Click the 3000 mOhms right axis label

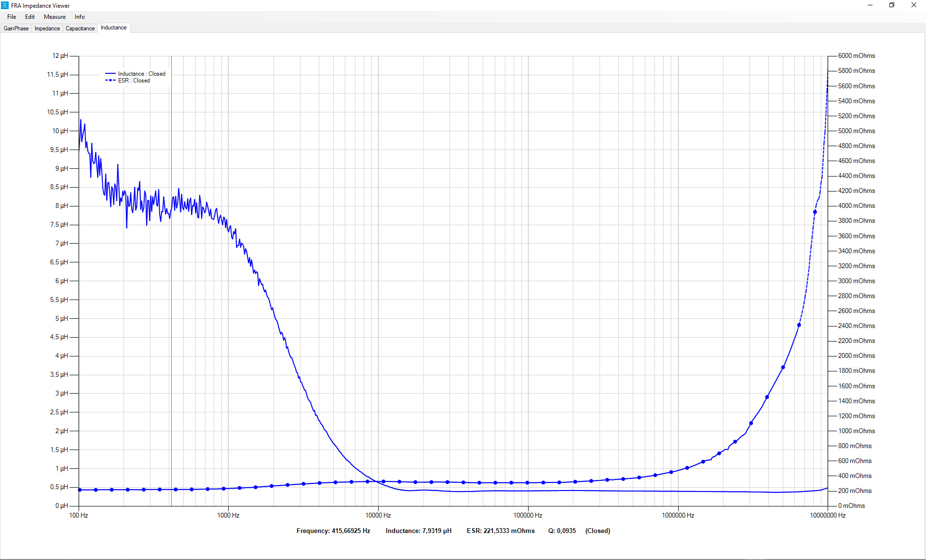coord(857,281)
